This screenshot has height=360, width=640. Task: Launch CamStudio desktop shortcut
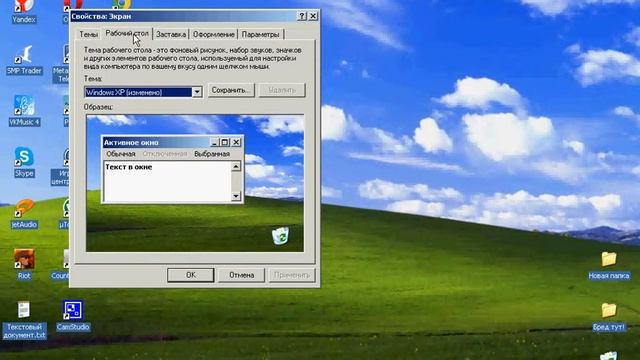pos(73,316)
